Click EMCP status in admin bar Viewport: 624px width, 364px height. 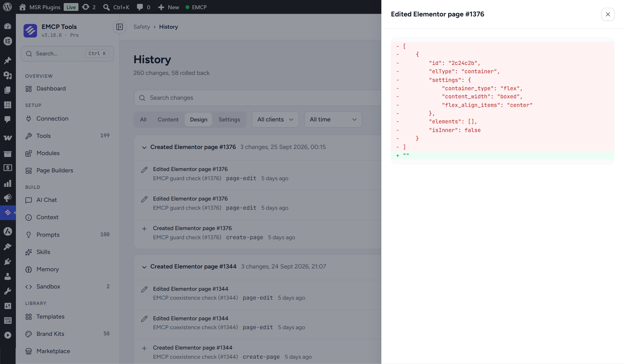(196, 7)
